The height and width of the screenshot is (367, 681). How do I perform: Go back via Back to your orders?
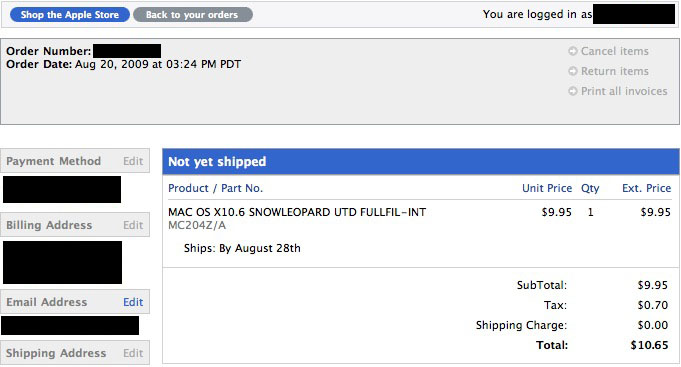tap(192, 15)
